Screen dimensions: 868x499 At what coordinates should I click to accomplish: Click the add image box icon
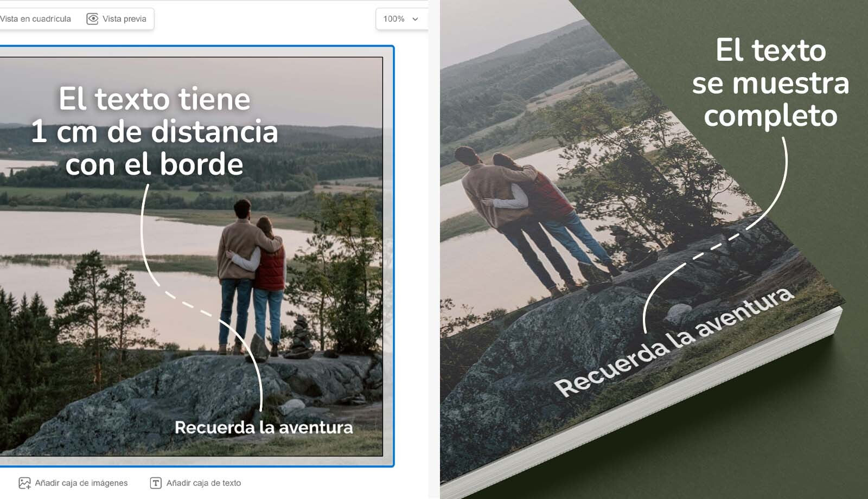(24, 483)
